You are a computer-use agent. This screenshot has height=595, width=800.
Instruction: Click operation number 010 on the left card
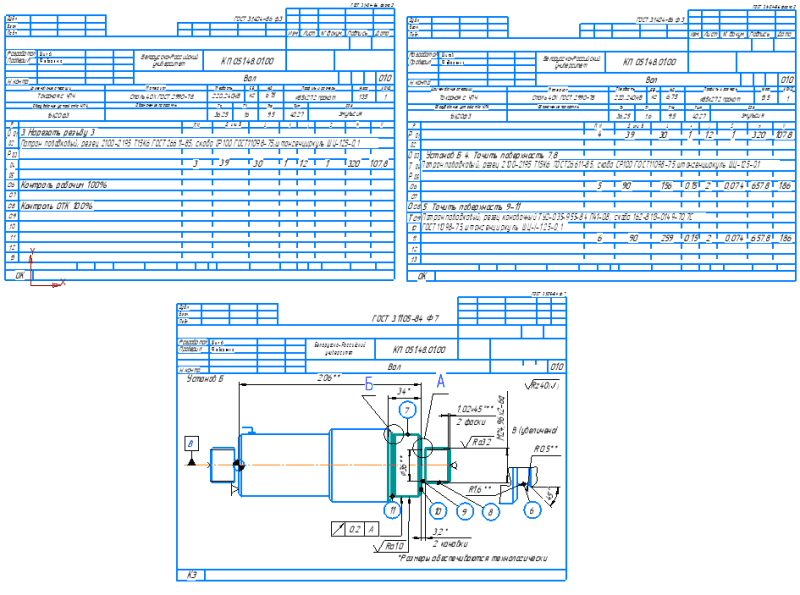coord(385,78)
